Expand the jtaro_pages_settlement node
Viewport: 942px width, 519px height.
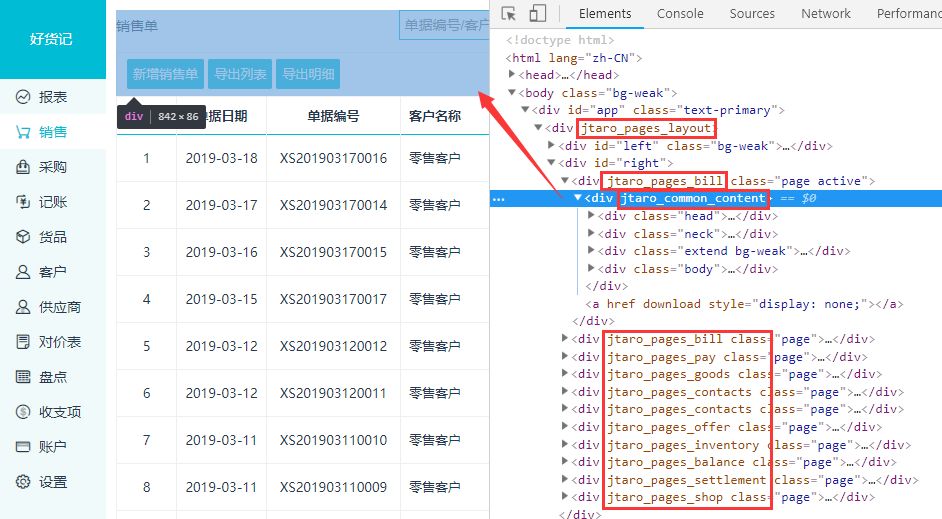click(x=565, y=479)
